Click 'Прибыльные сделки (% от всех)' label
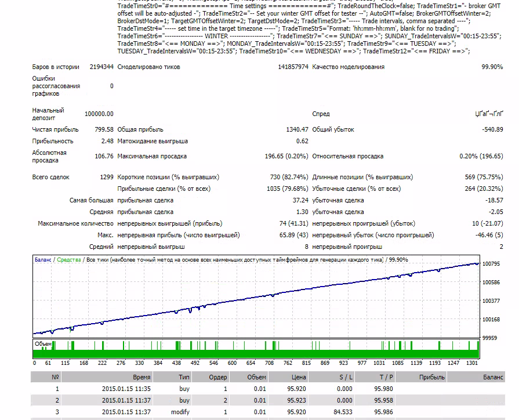519x420 pixels. click(164, 189)
